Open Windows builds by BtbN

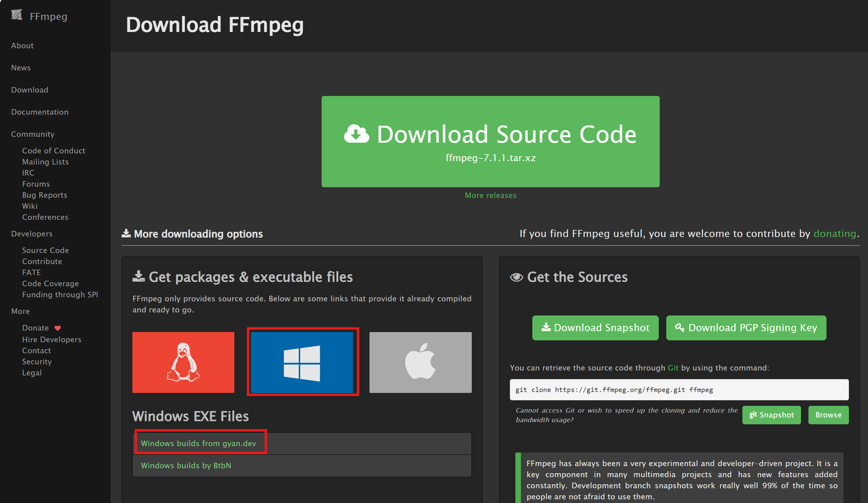tap(186, 465)
